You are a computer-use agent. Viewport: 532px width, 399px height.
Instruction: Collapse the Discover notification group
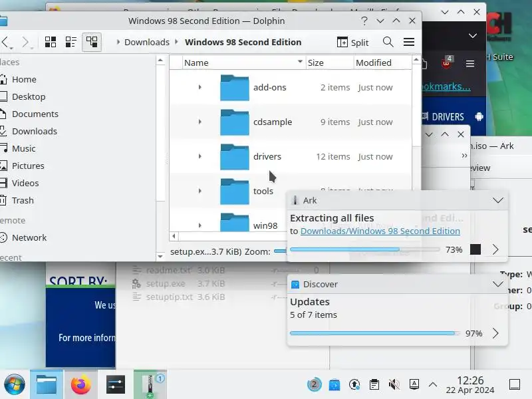pyautogui.click(x=497, y=284)
